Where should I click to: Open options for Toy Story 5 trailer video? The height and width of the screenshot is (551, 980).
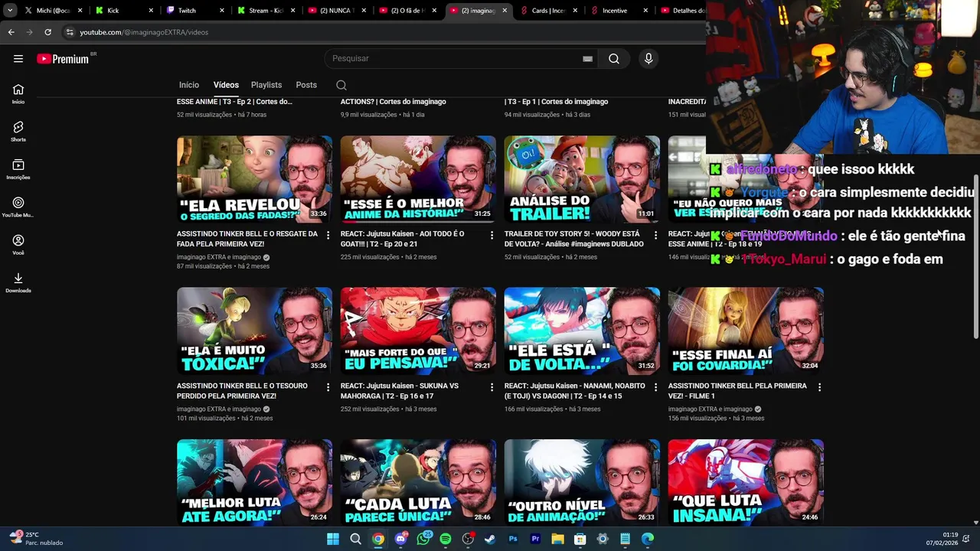pos(655,235)
